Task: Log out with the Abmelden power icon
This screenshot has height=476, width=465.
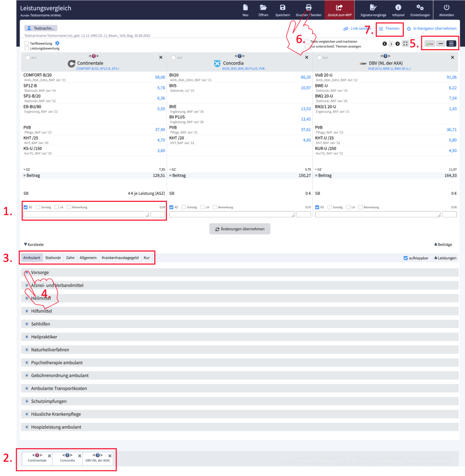Action: 446,7
